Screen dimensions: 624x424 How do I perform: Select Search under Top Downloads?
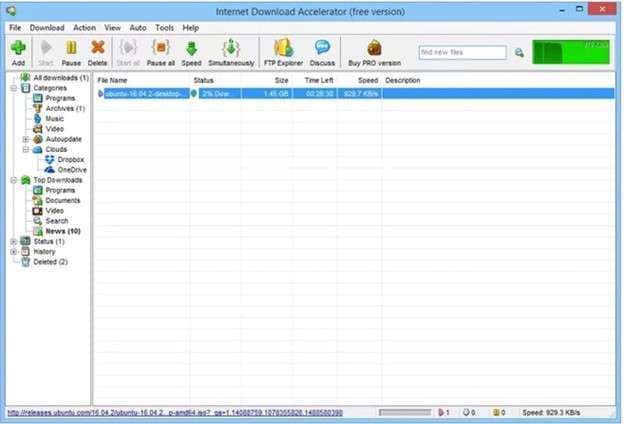(57, 221)
